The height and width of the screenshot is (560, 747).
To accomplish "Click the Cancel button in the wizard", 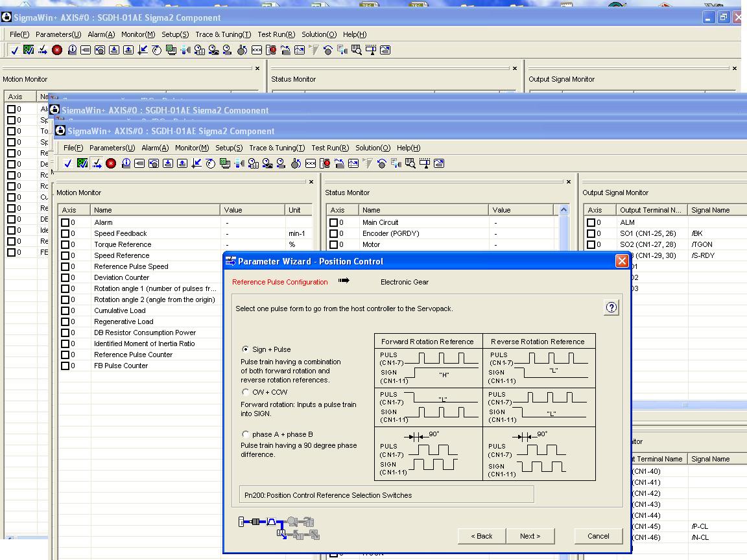I will [599, 536].
